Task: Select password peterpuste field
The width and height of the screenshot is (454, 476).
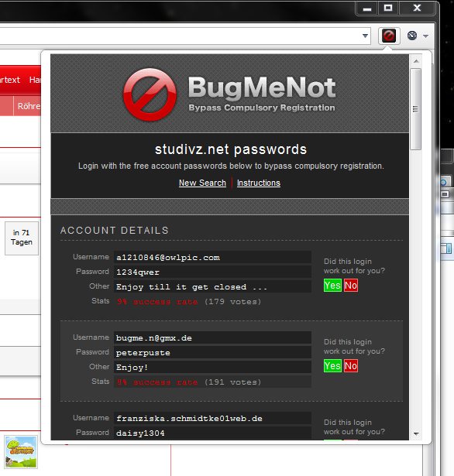Action: pyautogui.click(x=212, y=352)
